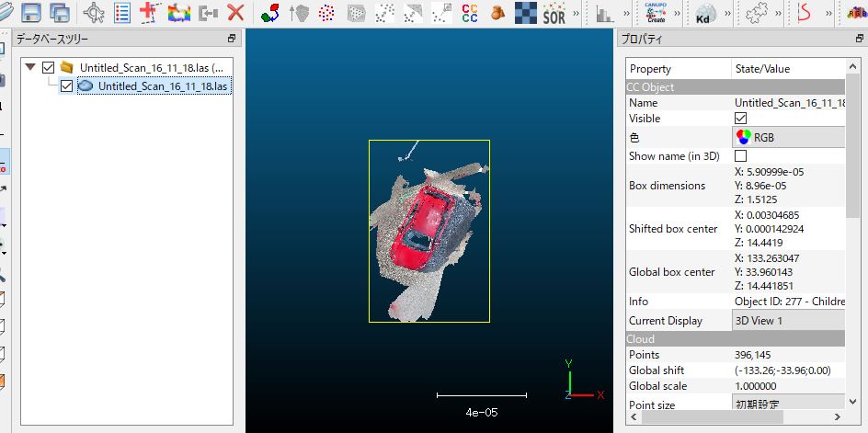868x433 pixels.
Task: Open the RGB color dropdown
Action: [x=789, y=137]
